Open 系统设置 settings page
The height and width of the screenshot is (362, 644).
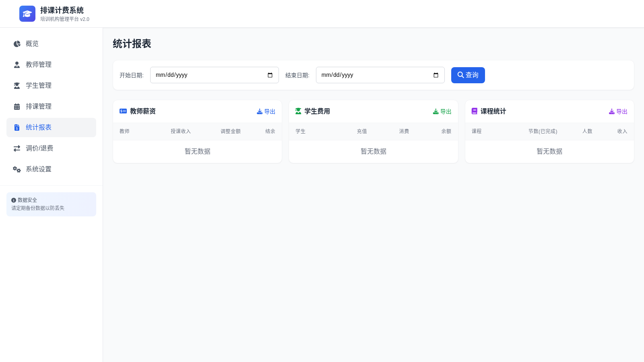tap(51, 169)
